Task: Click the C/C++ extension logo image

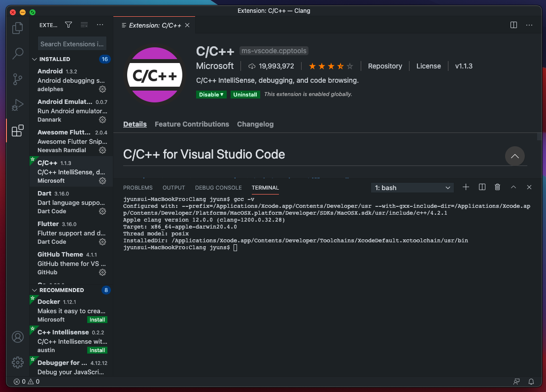Action: click(155, 75)
